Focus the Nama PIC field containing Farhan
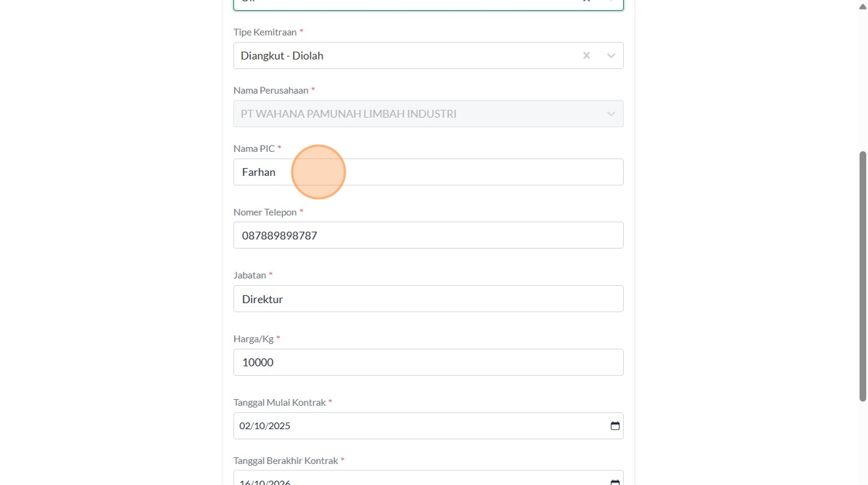The width and height of the screenshot is (868, 485). (x=428, y=172)
